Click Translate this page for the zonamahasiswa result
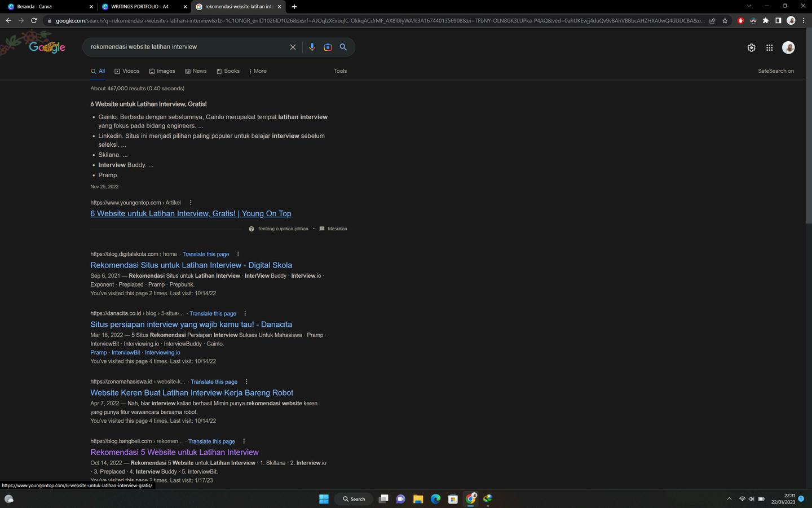 [214, 382]
